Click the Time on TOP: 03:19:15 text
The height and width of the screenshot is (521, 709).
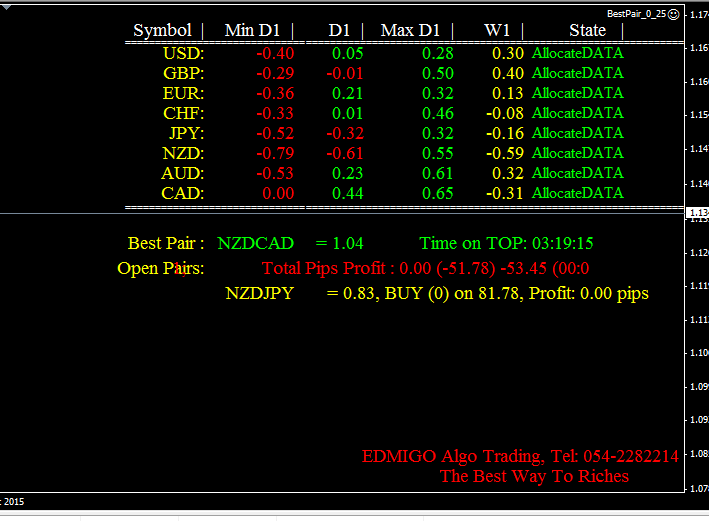tap(506, 243)
